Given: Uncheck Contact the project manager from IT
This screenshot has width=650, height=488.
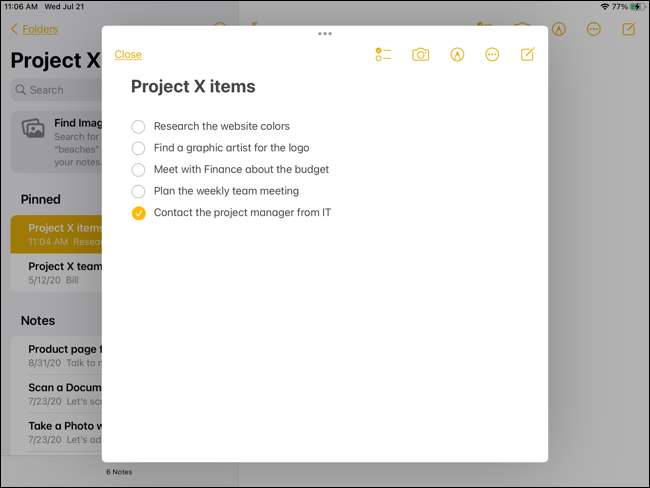Looking at the screenshot, I should point(138,213).
